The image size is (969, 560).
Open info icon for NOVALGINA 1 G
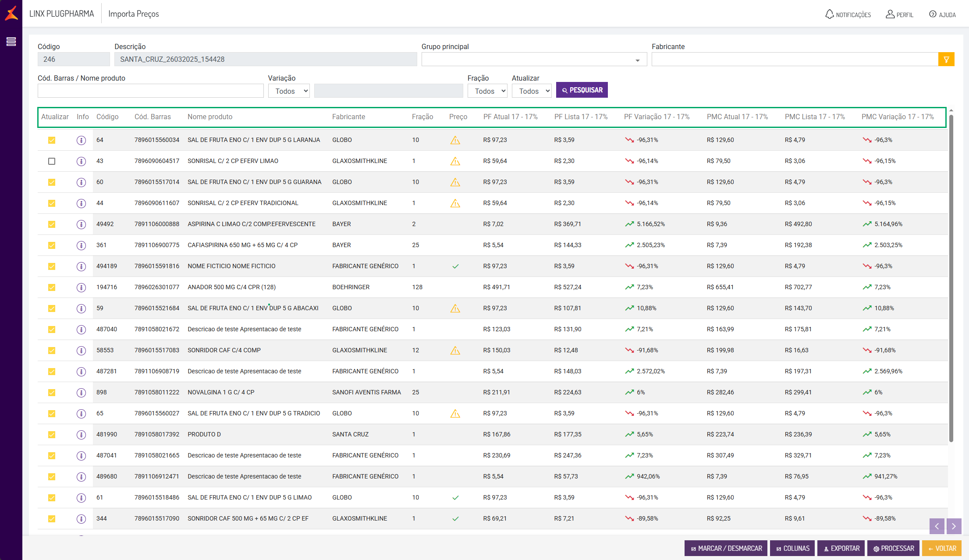(81, 393)
